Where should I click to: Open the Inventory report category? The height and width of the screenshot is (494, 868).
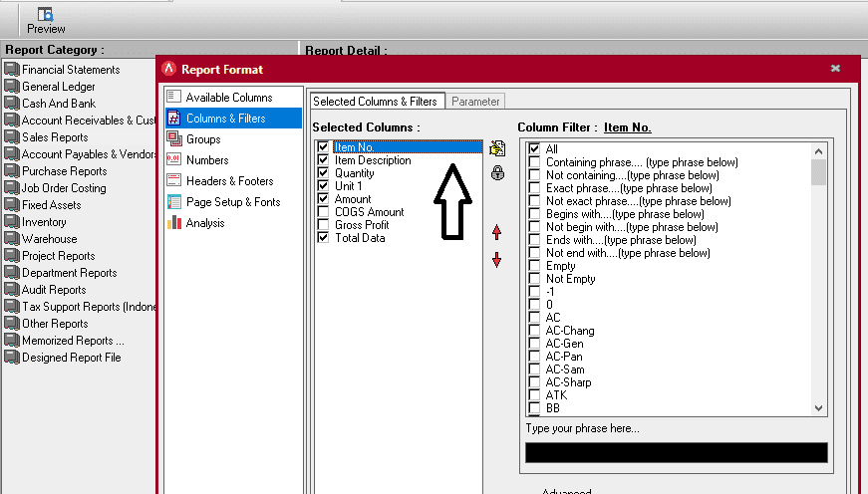[x=44, y=222]
